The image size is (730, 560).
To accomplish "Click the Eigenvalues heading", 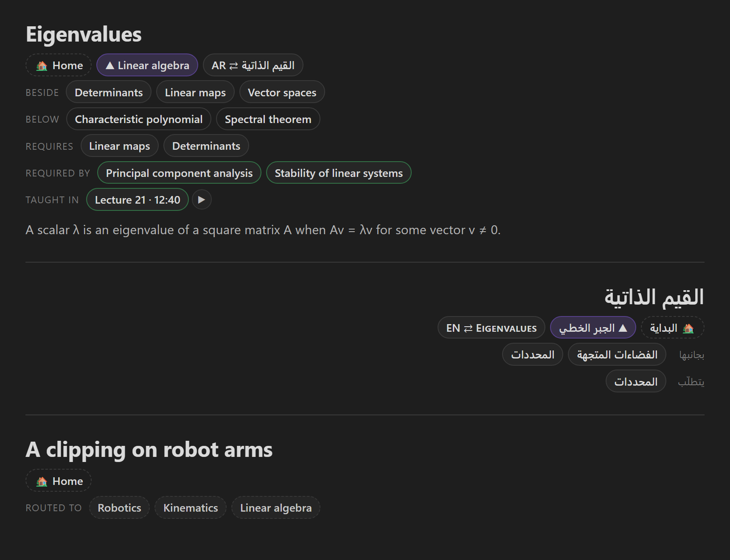I will [x=84, y=34].
